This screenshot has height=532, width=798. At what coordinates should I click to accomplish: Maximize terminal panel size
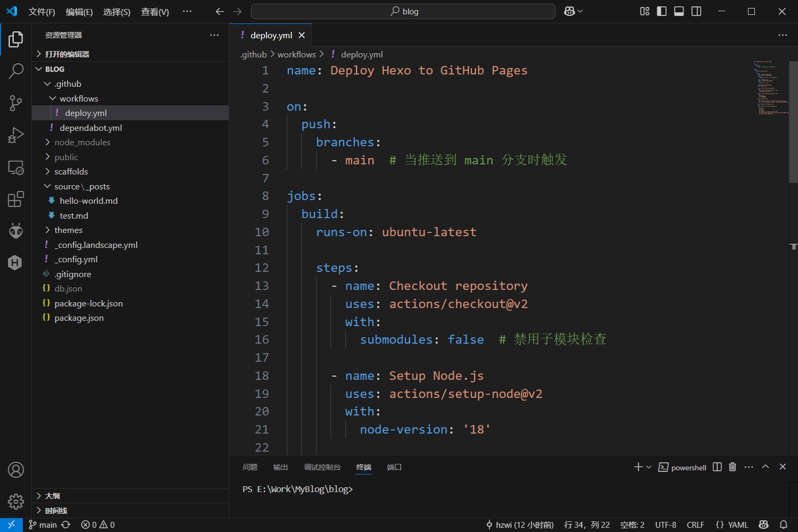click(766, 467)
